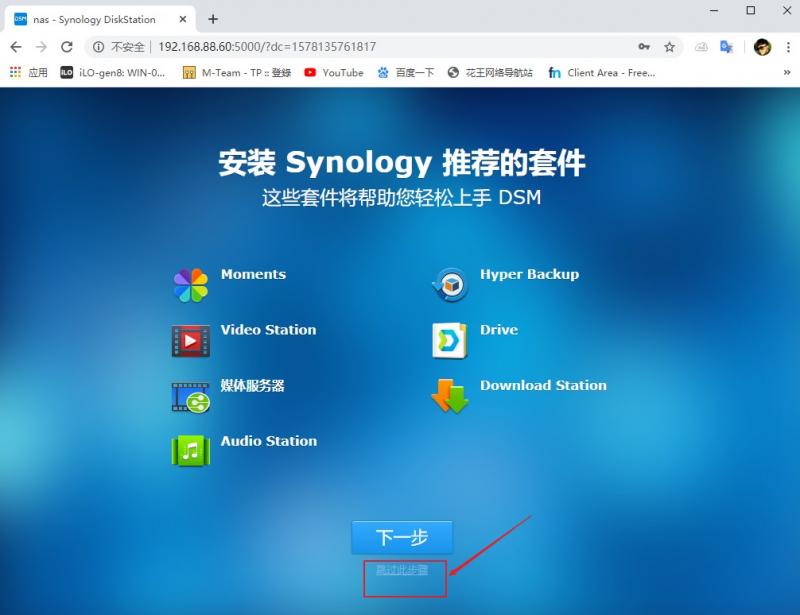Click the Drive package icon
Screen dimensions: 800x615
pyautogui.click(x=449, y=340)
